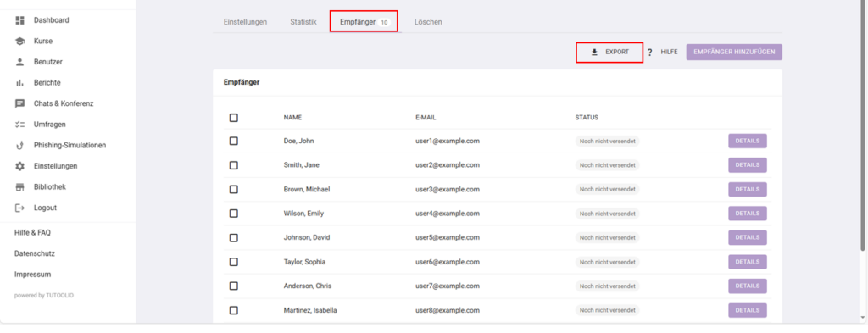The height and width of the screenshot is (333, 868).
Task: Click the Logout arrow icon
Action: (x=20, y=208)
